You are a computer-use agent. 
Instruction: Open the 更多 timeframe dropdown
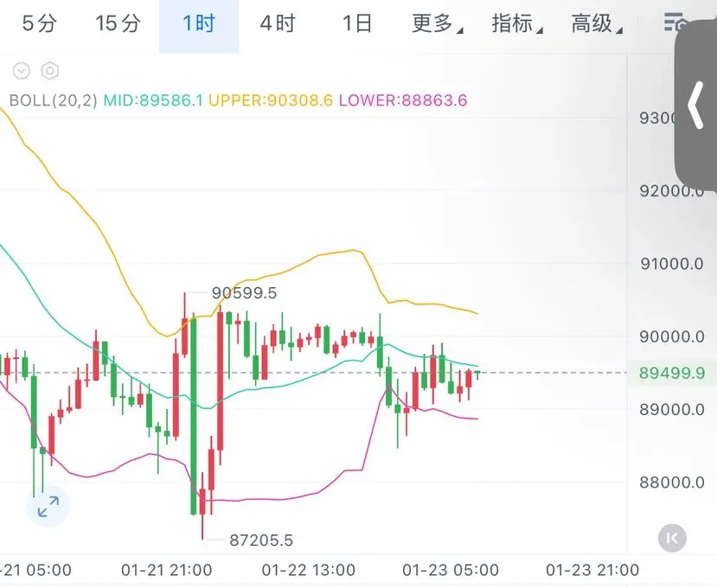pyautogui.click(x=437, y=23)
